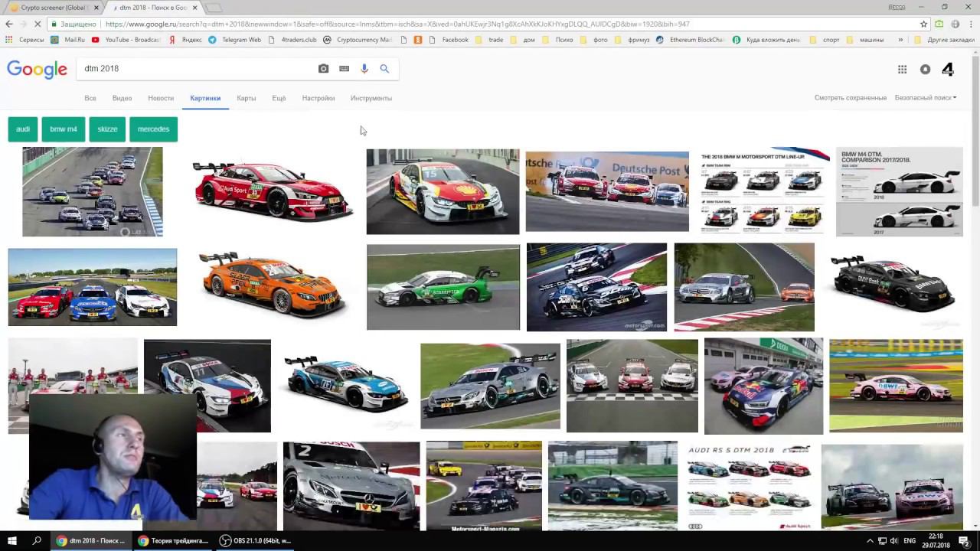
Task: Expand the дом bookmarks folder
Action: pyautogui.click(x=523, y=40)
